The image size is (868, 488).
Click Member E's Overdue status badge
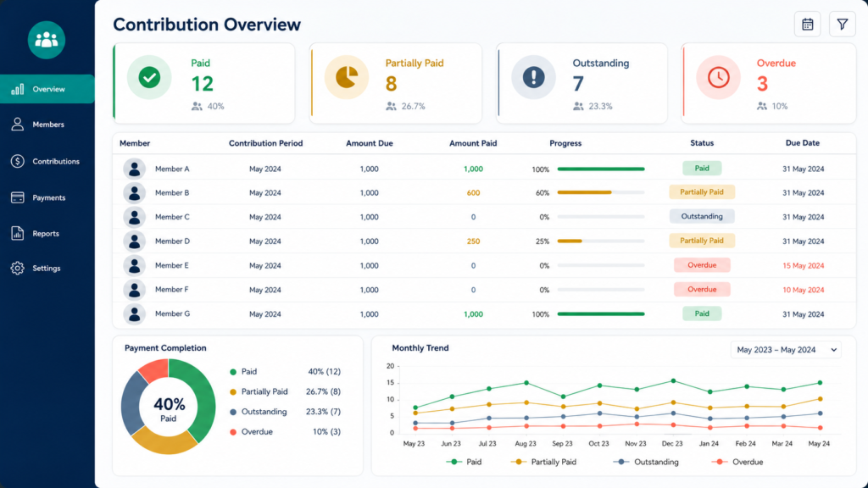coord(701,265)
